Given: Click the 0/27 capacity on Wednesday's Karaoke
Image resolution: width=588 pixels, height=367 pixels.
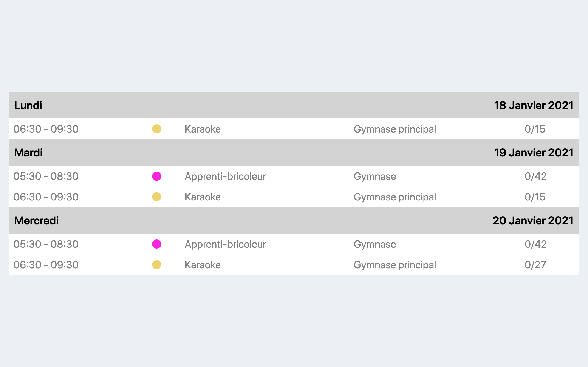Looking at the screenshot, I should pos(535,265).
